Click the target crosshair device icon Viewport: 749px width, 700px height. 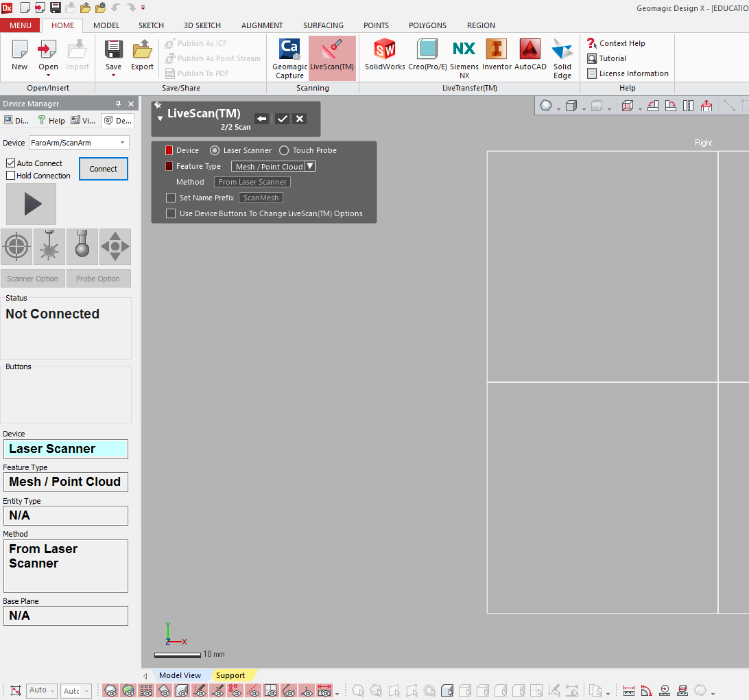(x=16, y=246)
